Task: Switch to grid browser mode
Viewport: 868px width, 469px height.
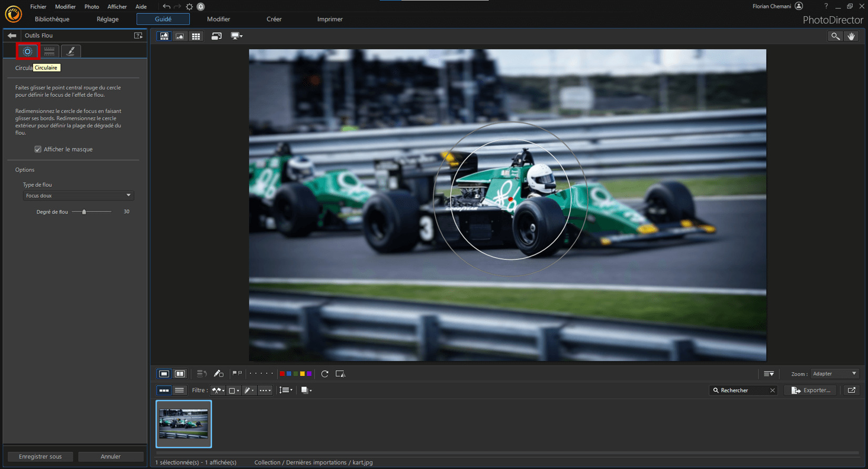Action: coord(196,36)
